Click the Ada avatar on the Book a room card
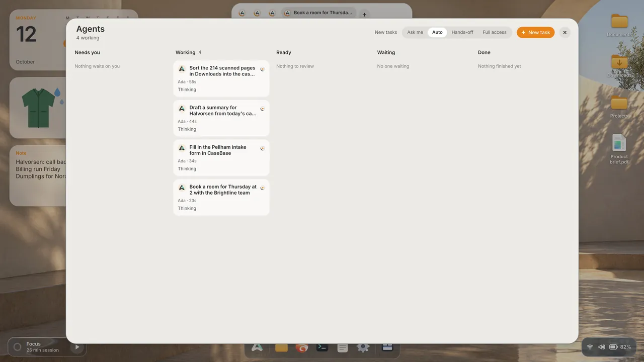644x362 pixels. pyautogui.click(x=182, y=188)
